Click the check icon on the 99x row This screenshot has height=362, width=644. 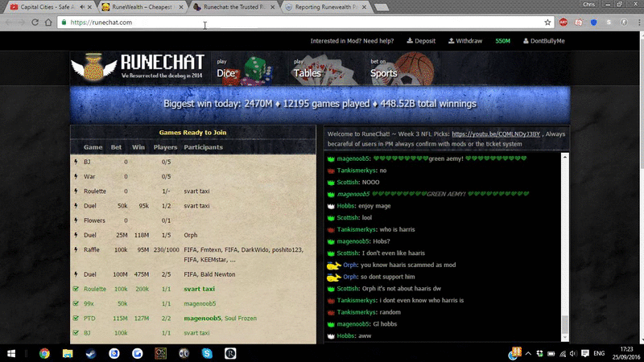click(76, 304)
